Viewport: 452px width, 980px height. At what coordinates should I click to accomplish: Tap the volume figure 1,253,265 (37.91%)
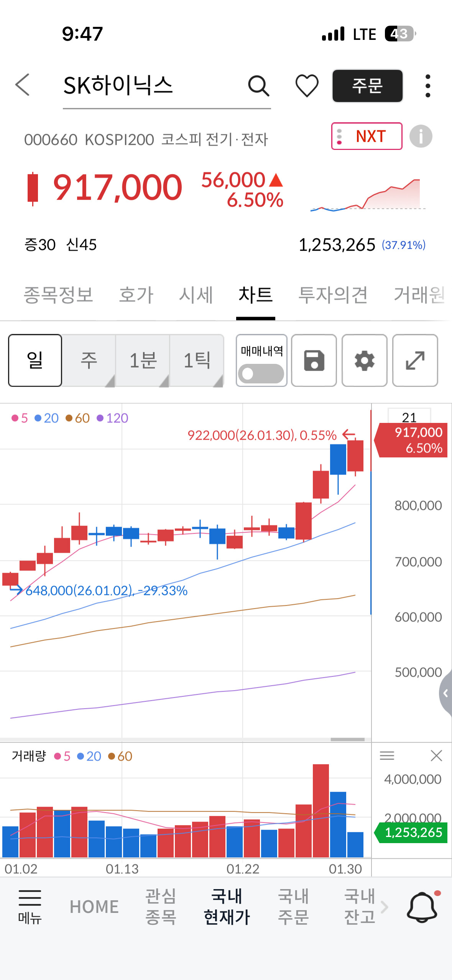[x=362, y=245]
